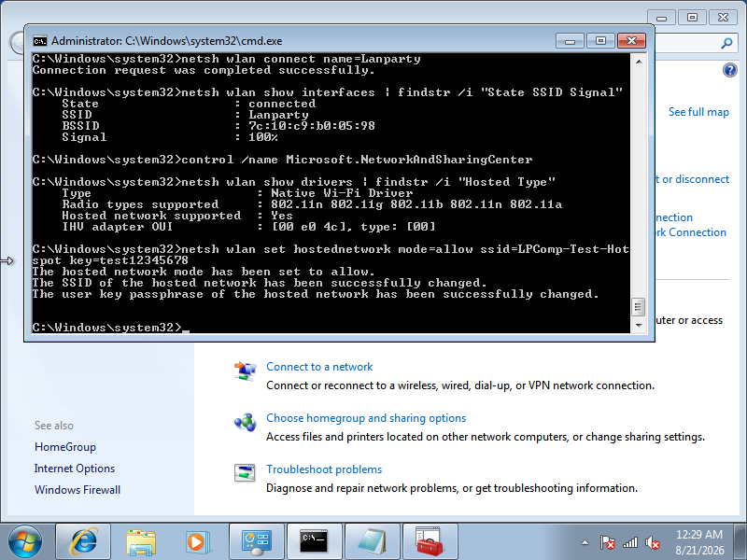Open the Notepad taskbar button
This screenshot has width=747, height=560.
point(372,541)
